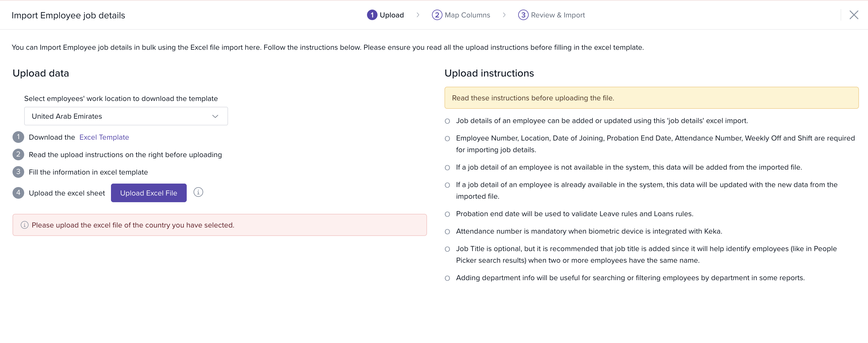Open the work location dropdown arrow
This screenshot has height=343, width=868.
click(x=215, y=116)
